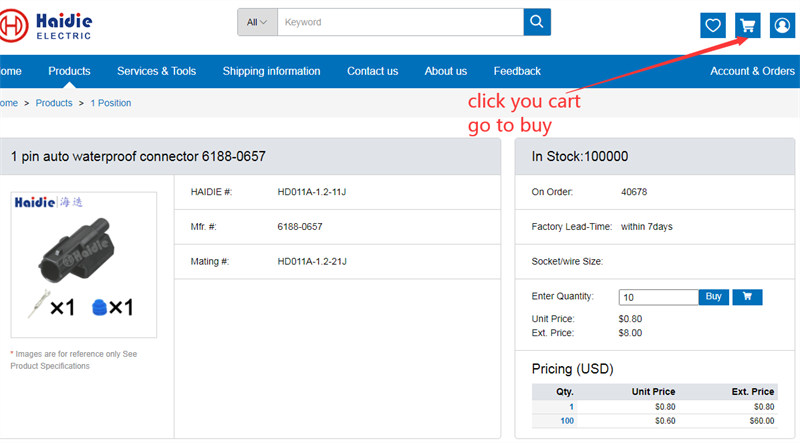
Task: Open the Services & Tools menu
Action: point(156,71)
